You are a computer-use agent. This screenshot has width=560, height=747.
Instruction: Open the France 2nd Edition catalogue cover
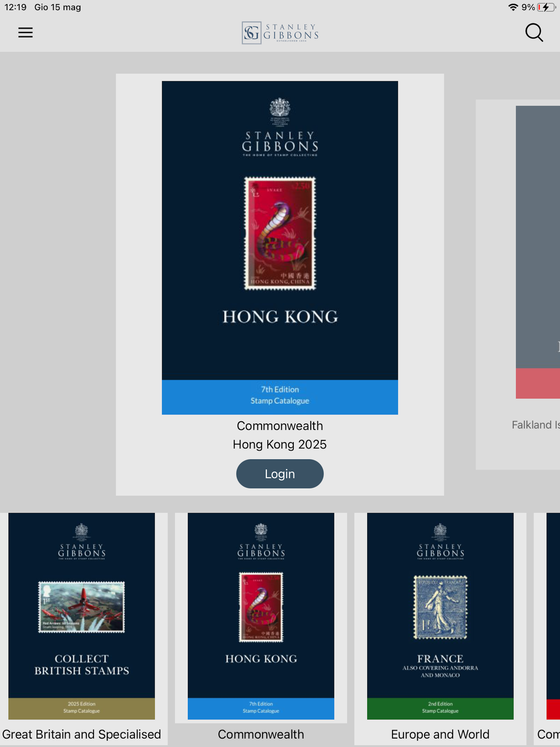440,616
